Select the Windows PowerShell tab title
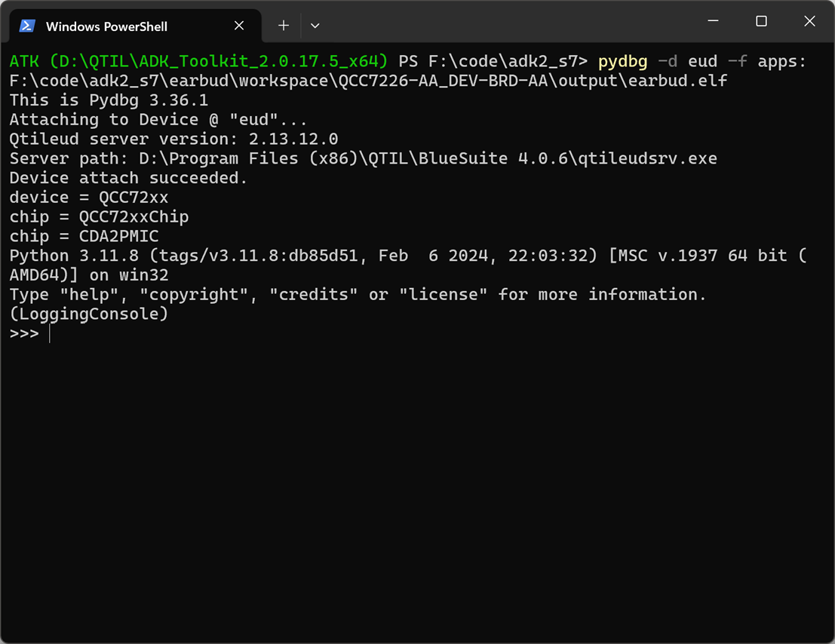 [x=106, y=26]
